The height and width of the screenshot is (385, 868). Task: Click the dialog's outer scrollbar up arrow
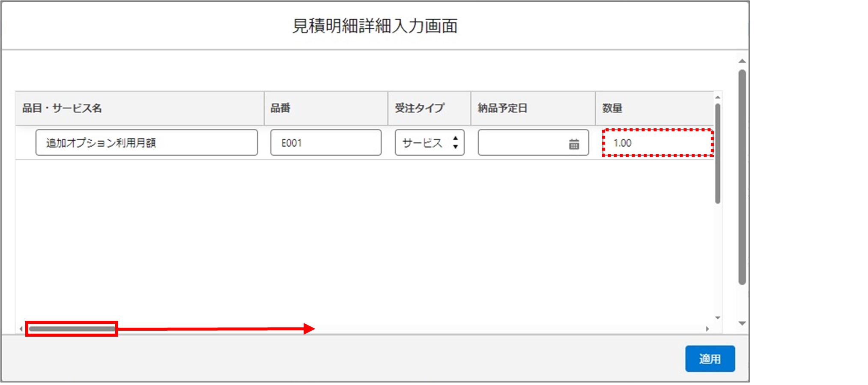pos(742,61)
